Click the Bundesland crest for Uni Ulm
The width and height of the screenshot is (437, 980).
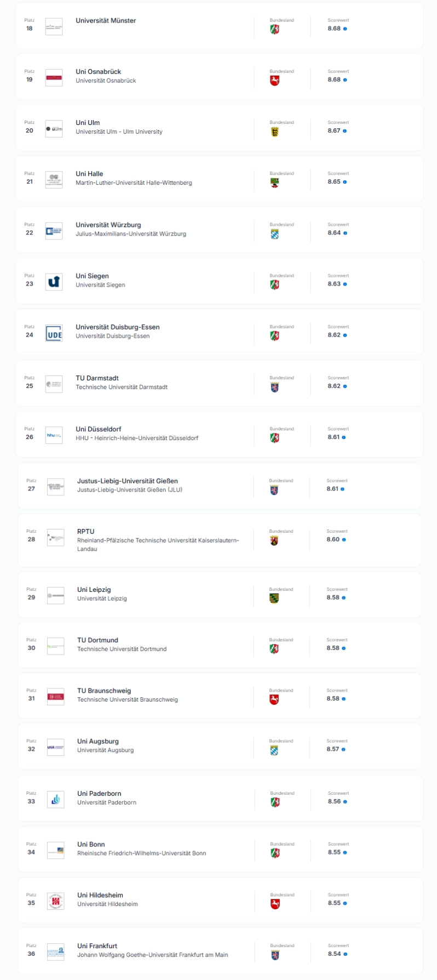coord(275,132)
